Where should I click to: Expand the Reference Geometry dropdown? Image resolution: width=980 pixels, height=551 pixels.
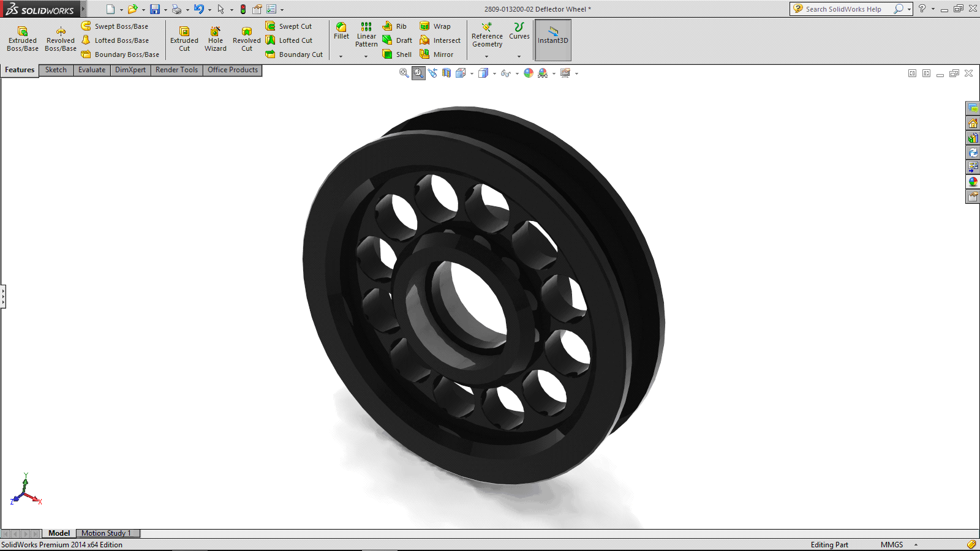[487, 56]
